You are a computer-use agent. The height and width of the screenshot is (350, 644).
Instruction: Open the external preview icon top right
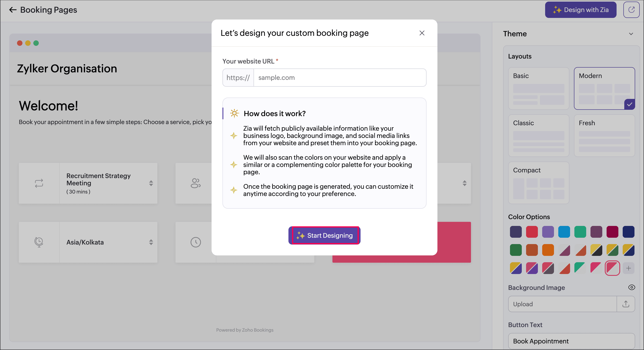631,10
